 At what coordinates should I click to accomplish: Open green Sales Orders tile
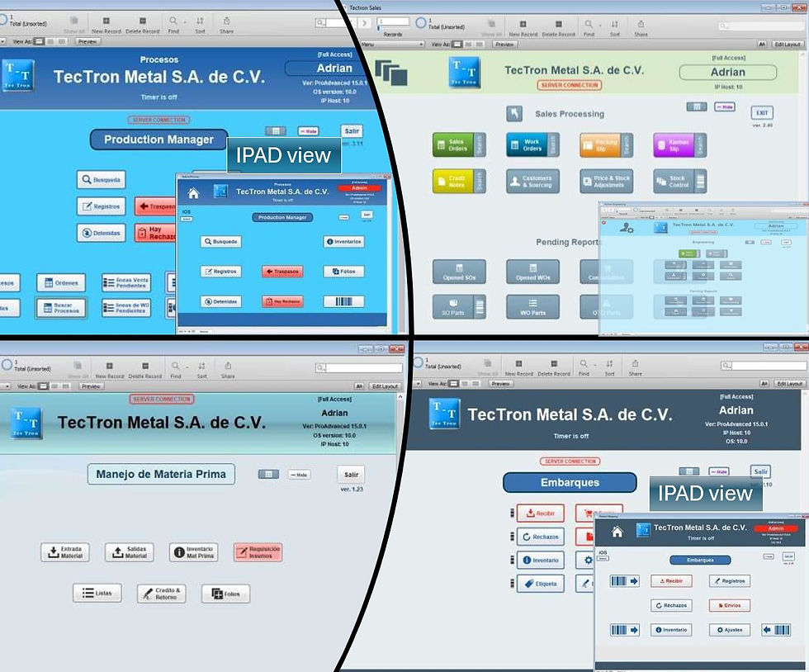(453, 145)
